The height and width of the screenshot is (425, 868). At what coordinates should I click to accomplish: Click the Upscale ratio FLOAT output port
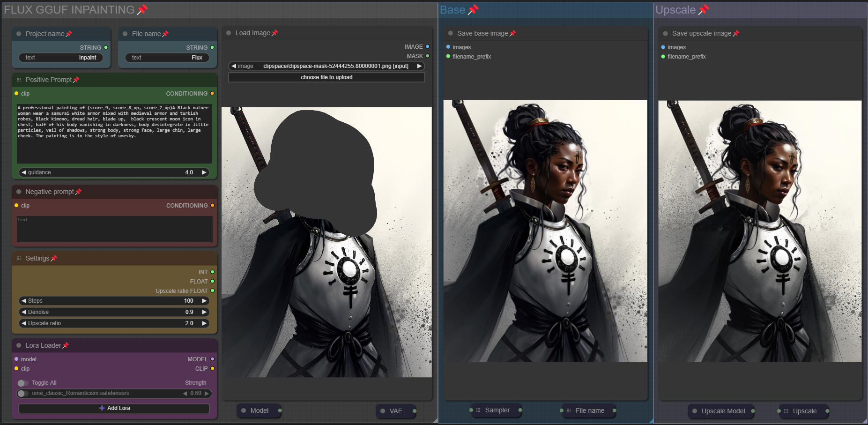tap(212, 291)
